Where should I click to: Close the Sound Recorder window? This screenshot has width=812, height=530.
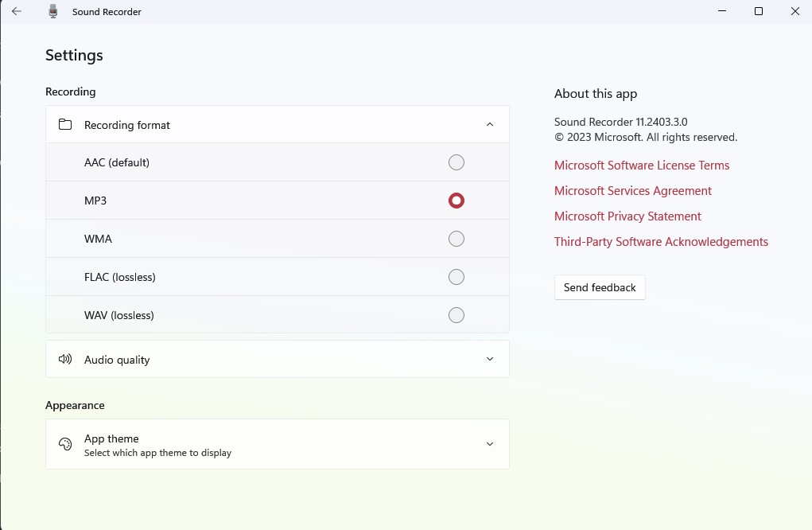795,11
